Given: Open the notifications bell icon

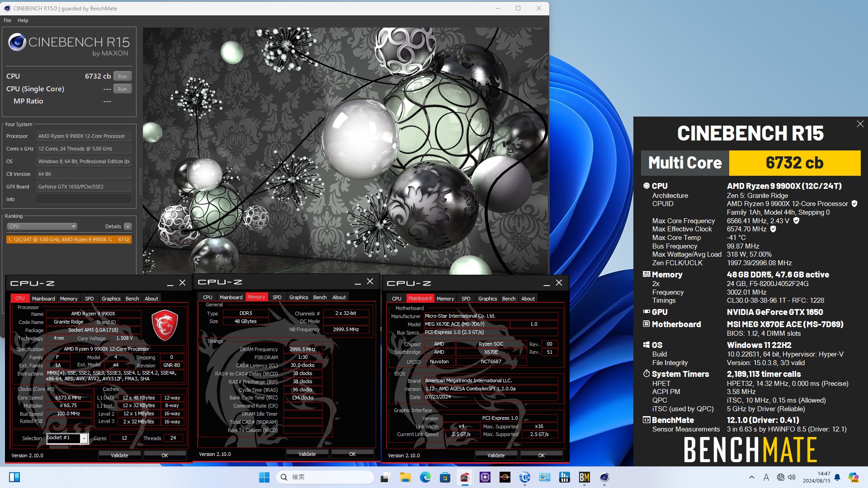Looking at the screenshot, I should tap(837, 477).
